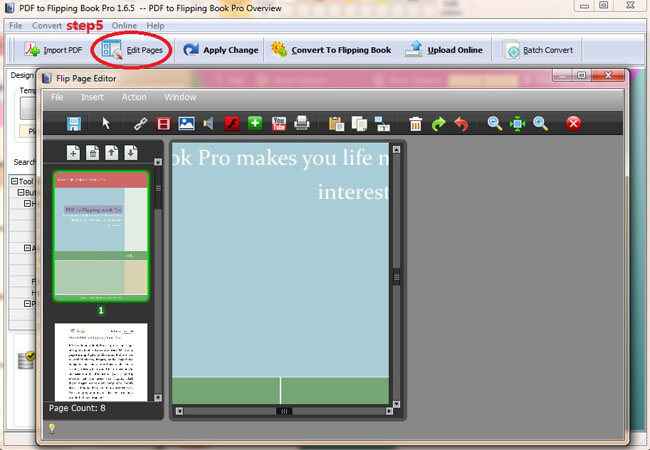The image size is (650, 450).
Task: Click the paste clipboard icon
Action: click(x=336, y=123)
